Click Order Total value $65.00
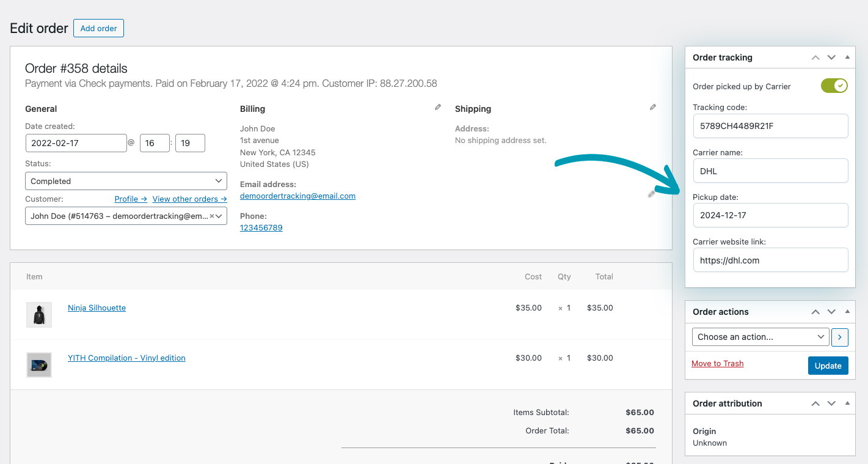The image size is (868, 464). 640,430
